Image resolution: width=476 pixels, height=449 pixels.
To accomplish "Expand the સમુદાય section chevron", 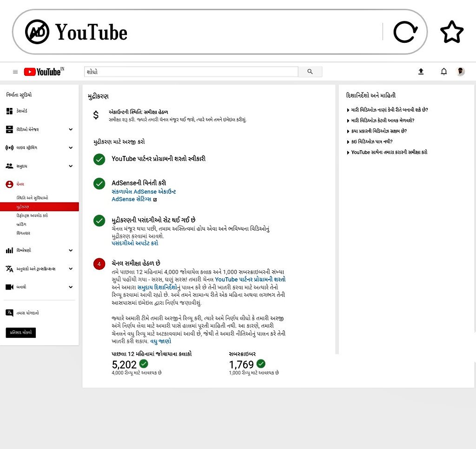I will 71,166.
